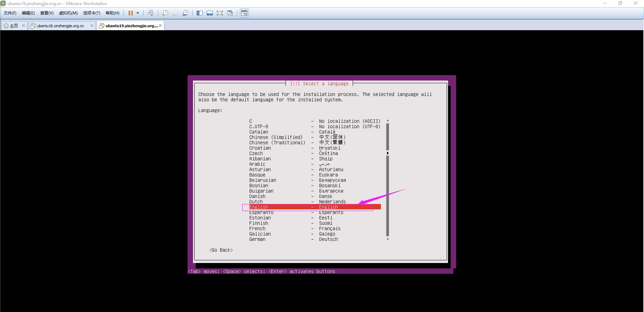Open the snapshot manager
The image size is (644, 312).
tap(185, 13)
